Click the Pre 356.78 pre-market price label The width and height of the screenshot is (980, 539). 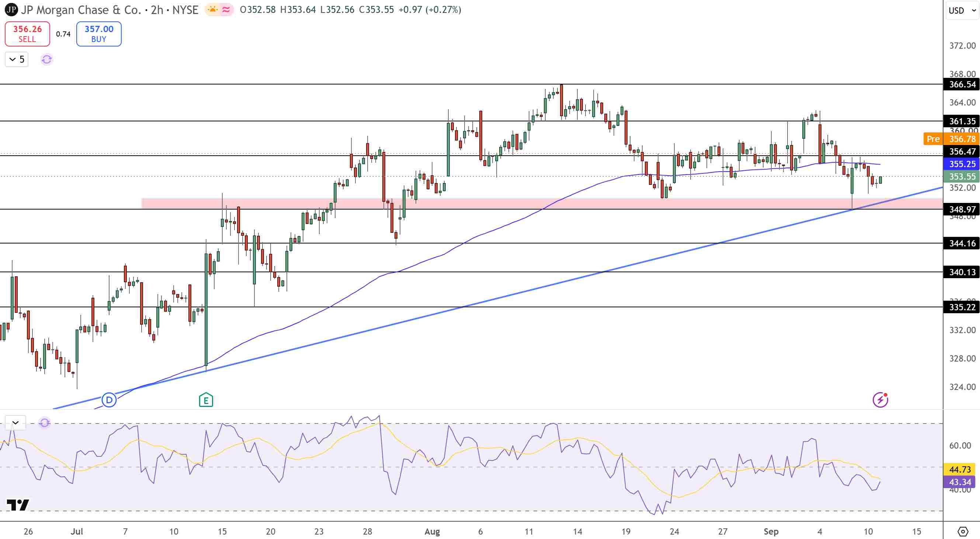952,139
